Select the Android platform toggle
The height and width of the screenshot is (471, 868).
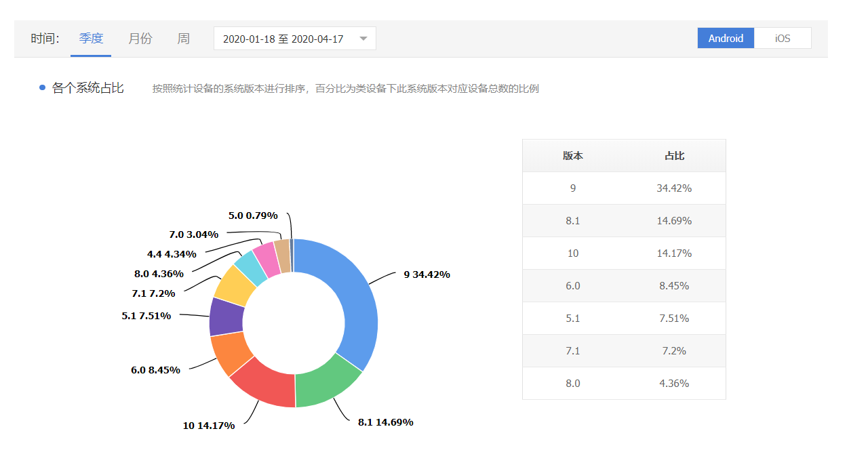tap(726, 39)
